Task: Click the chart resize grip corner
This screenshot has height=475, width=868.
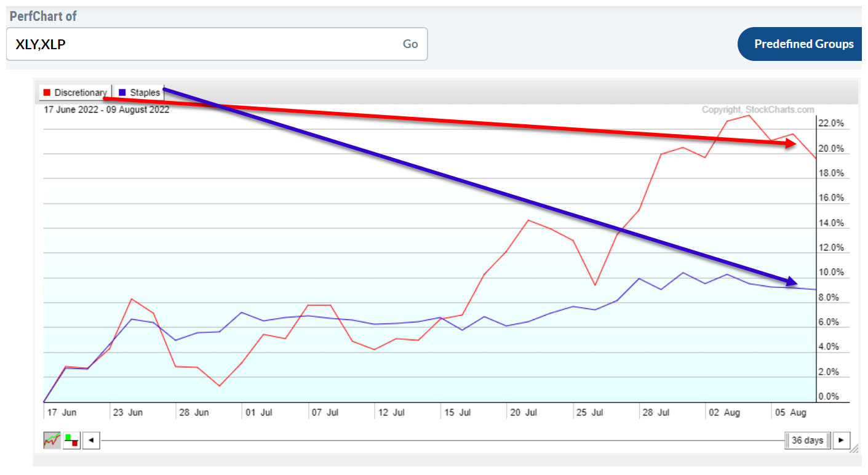Action: coord(854,449)
